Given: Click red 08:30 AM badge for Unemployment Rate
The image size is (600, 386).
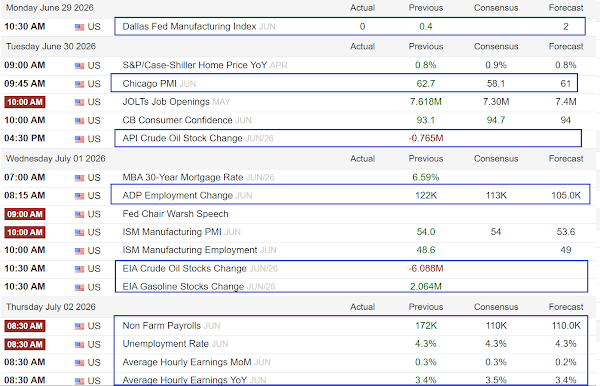Looking at the screenshot, I should 25,344.
